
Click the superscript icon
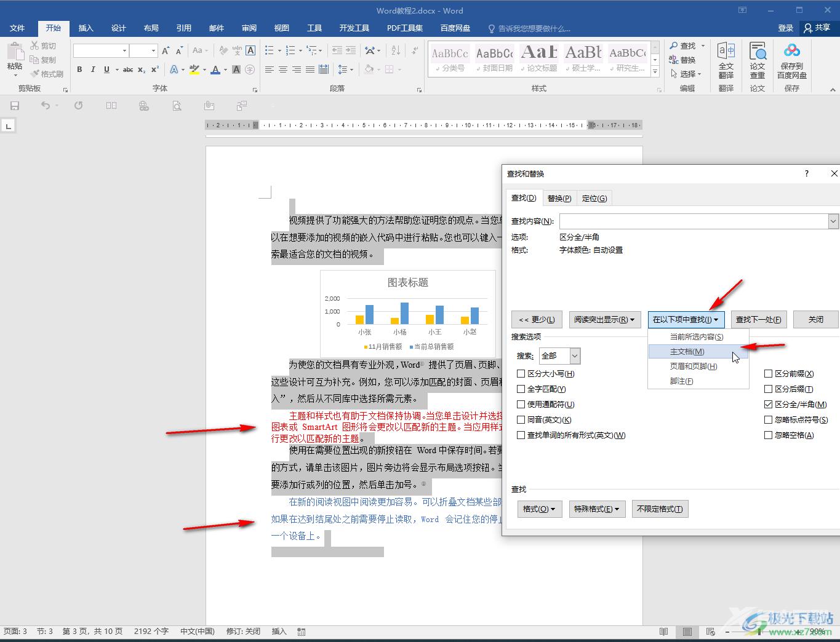click(x=155, y=69)
